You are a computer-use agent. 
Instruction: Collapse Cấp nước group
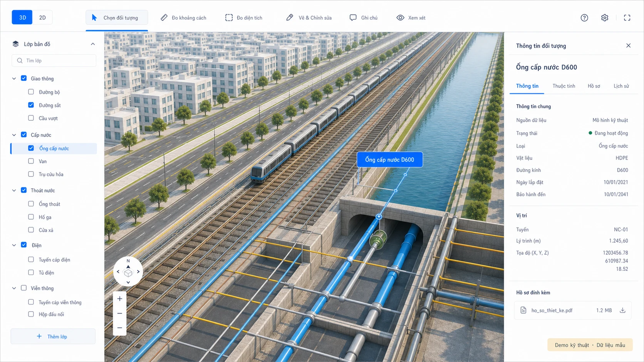point(14,135)
